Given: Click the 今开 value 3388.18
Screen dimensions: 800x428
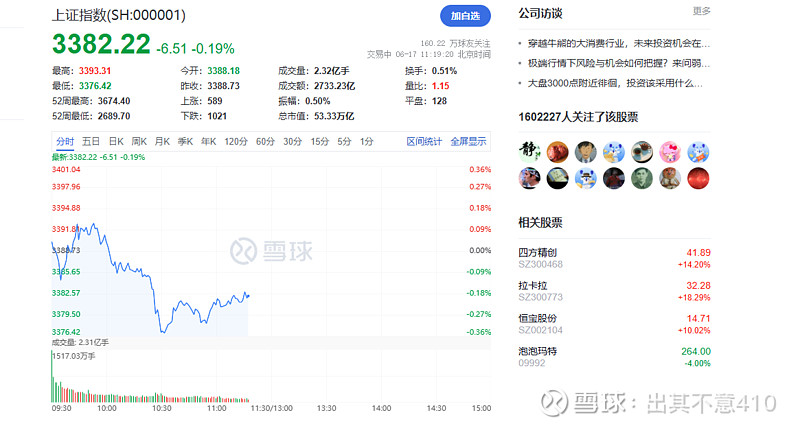Looking at the screenshot, I should click(x=223, y=71).
